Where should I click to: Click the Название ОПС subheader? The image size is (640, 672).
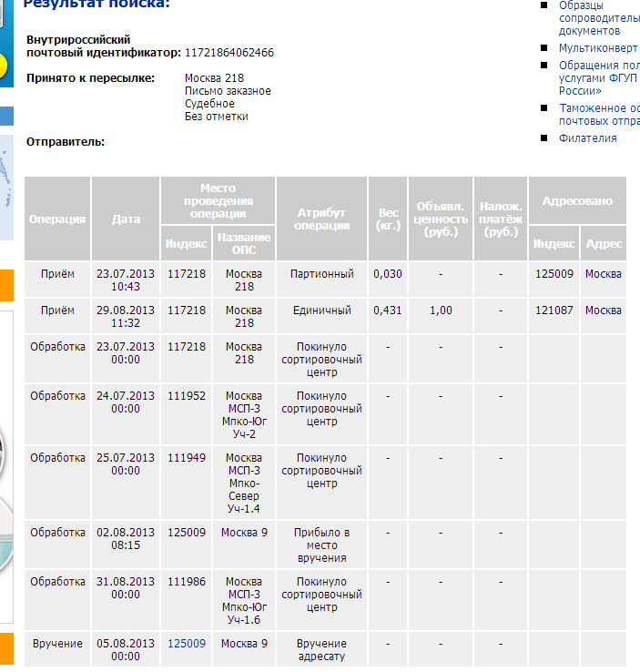point(244,243)
